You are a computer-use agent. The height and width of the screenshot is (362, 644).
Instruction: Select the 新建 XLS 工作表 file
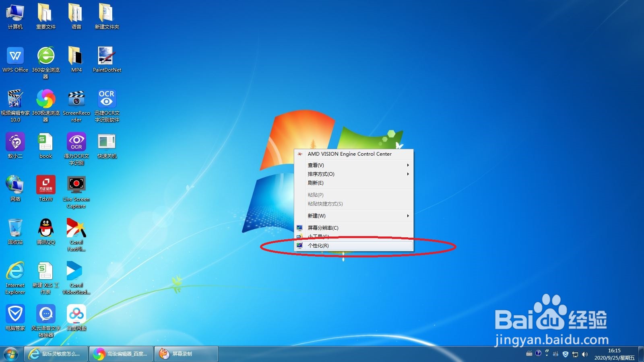click(46, 278)
